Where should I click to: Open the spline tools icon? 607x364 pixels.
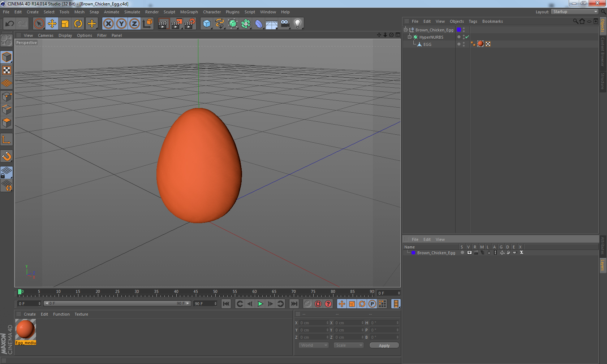220,24
